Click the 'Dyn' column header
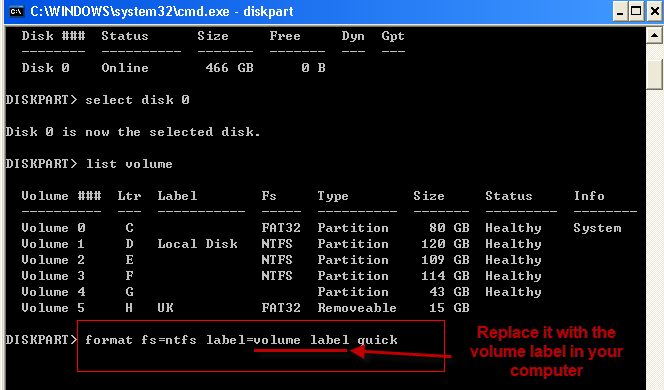The height and width of the screenshot is (390, 664). (353, 36)
